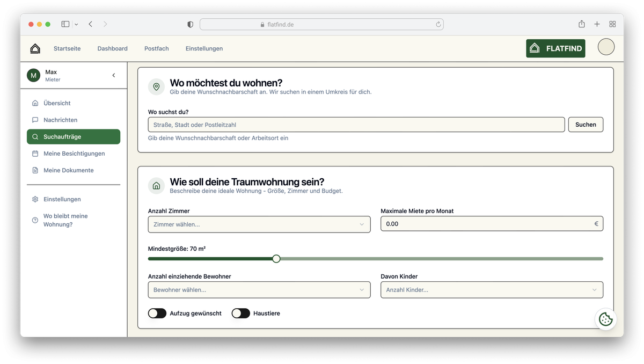This screenshot has width=644, height=364.
Task: Enable the Aufzug gewünscht toggle
Action: [157, 313]
